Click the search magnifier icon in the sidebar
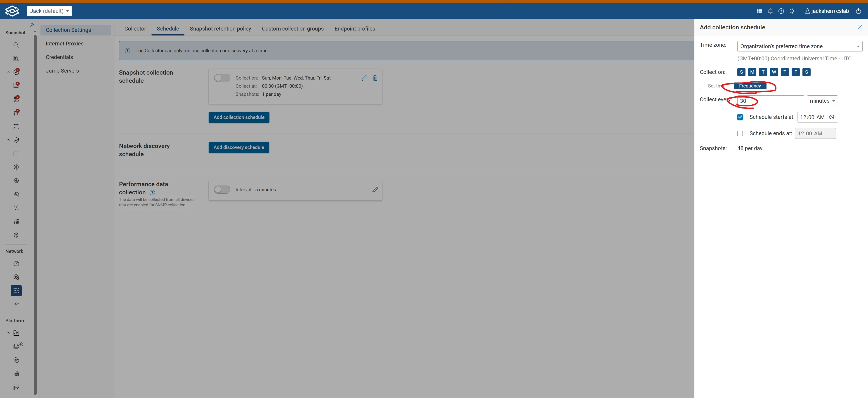This screenshot has height=398, width=868. (x=16, y=45)
